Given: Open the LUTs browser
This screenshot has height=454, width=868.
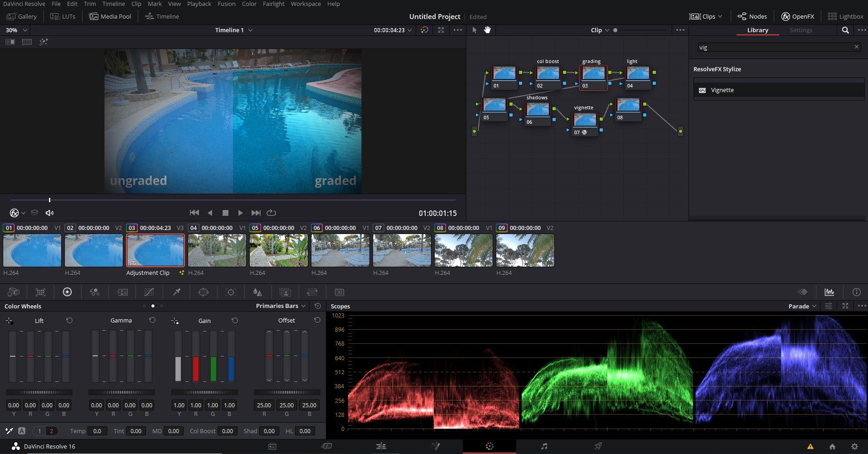Looking at the screenshot, I should (63, 16).
